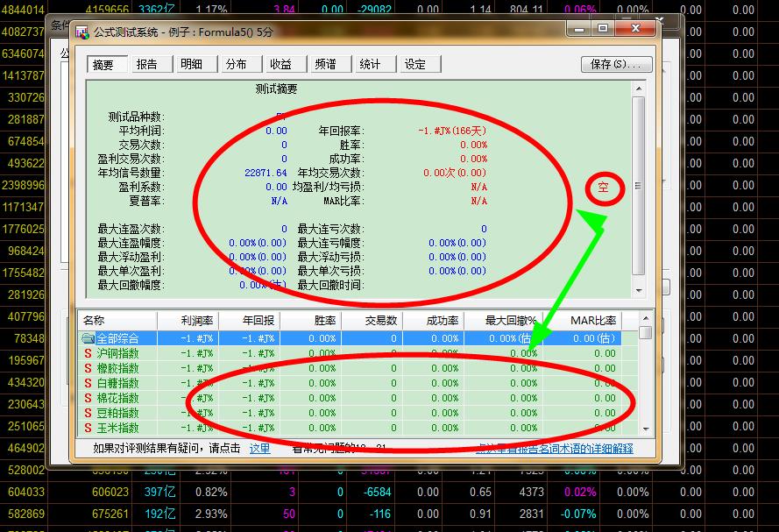Click the 这里 help link
The image size is (779, 532).
(x=260, y=449)
